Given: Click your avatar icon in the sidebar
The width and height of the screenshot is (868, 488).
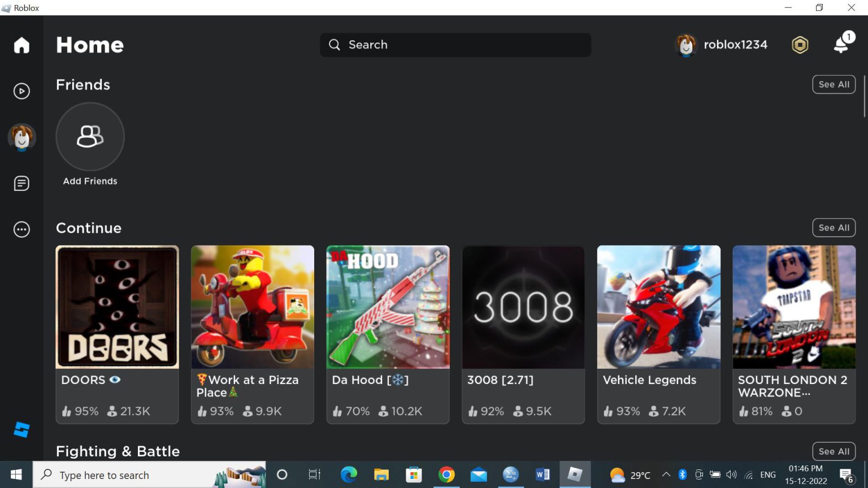Looking at the screenshot, I should coord(21,137).
